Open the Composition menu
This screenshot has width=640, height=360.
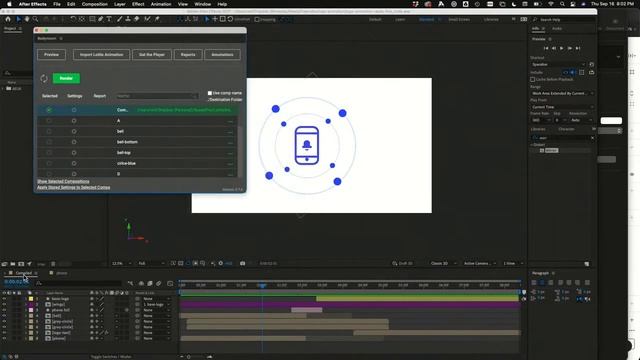click(95, 4)
